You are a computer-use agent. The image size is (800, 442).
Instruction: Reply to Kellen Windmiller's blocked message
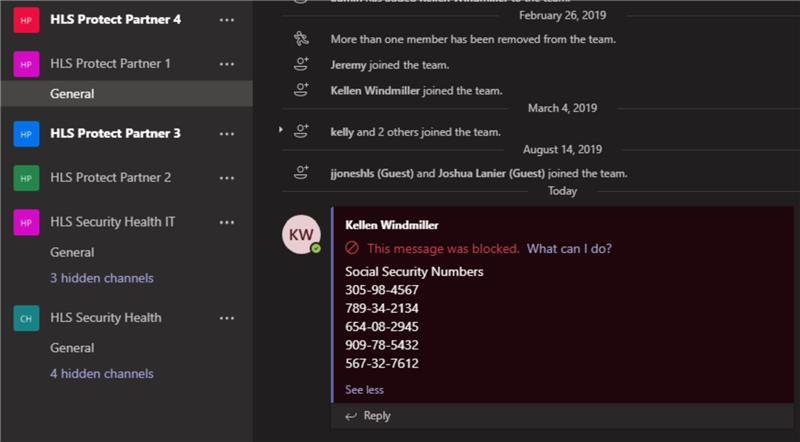point(368,416)
